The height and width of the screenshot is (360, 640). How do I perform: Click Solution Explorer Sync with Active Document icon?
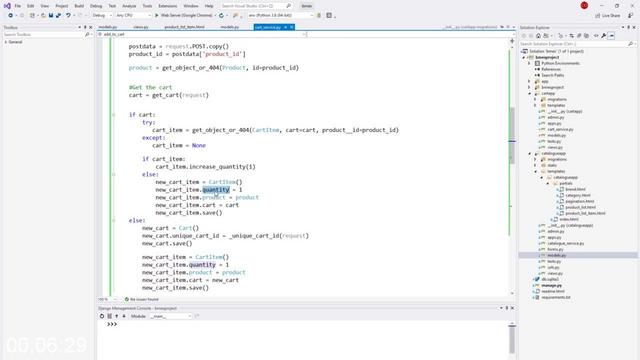(571, 36)
